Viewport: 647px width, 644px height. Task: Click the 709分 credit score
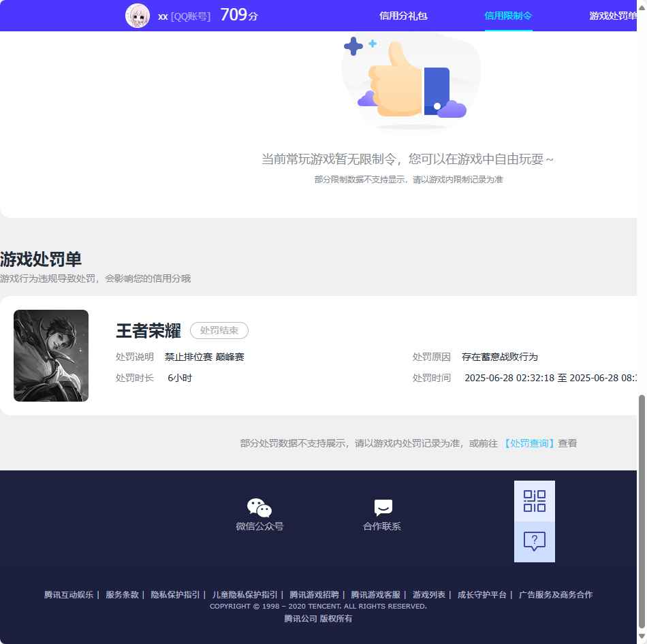pos(239,15)
